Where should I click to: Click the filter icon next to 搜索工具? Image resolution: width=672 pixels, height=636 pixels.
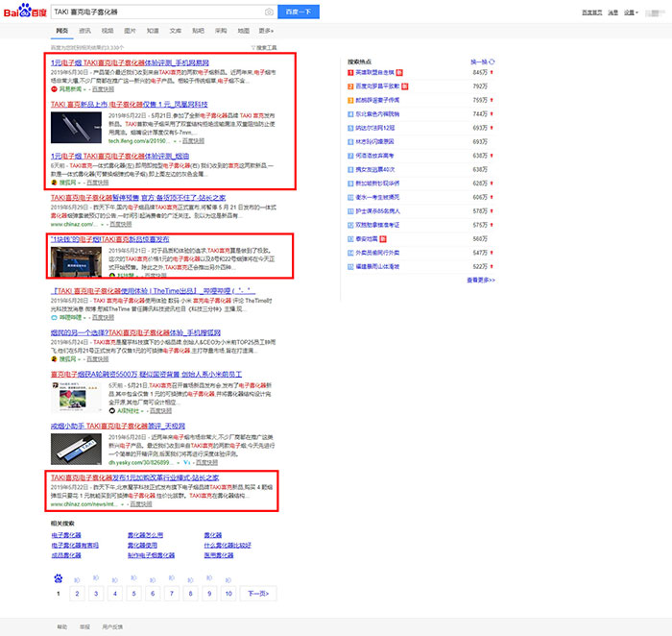[x=252, y=48]
